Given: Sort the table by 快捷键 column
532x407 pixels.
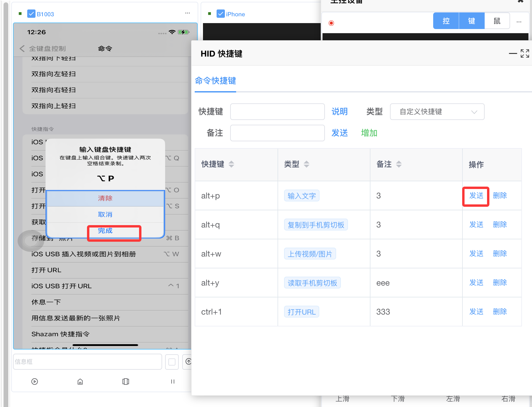Looking at the screenshot, I should 231,164.
